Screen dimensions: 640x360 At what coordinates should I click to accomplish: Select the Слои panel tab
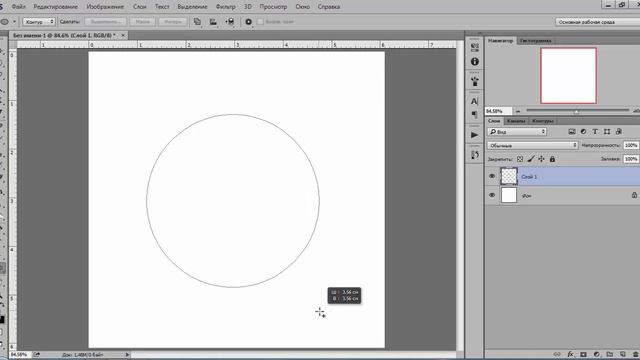(494, 121)
